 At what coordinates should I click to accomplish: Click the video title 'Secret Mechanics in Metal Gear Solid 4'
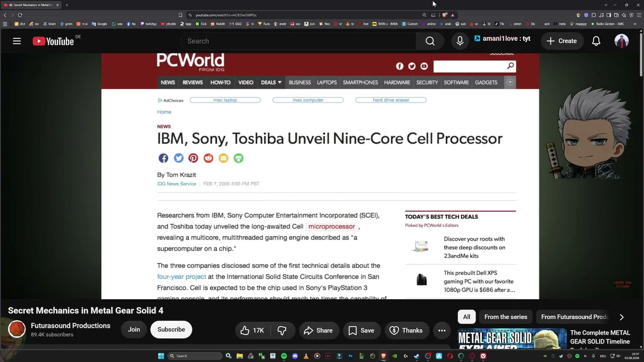(86, 311)
